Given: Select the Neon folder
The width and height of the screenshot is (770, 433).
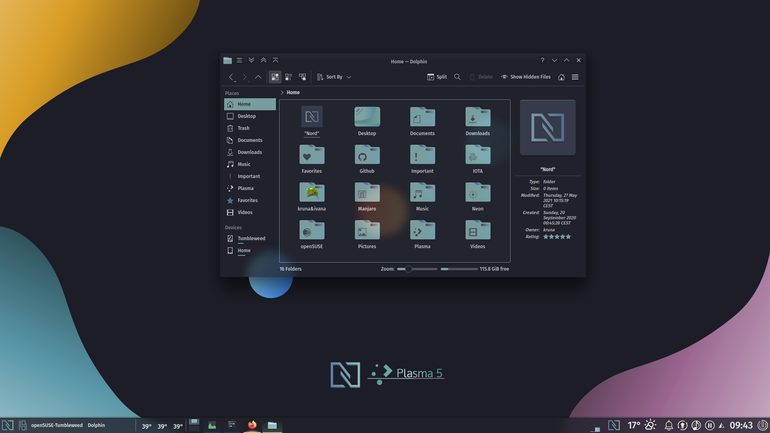Looking at the screenshot, I should (478, 196).
